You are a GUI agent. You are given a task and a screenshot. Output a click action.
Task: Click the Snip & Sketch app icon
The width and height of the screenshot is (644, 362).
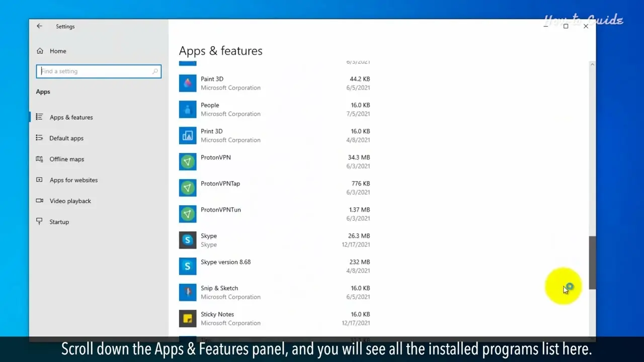(x=188, y=292)
